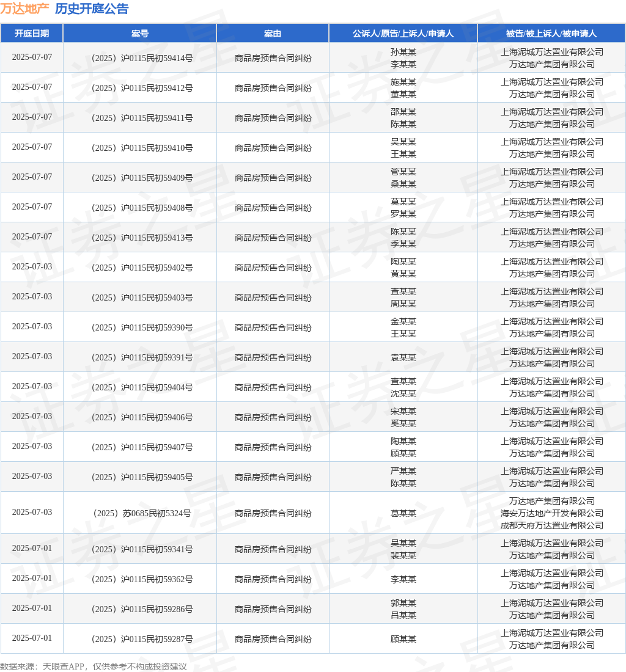
Task: Click 商品房预售合同纠纷 in the 苏0685 row
Action: (x=273, y=513)
